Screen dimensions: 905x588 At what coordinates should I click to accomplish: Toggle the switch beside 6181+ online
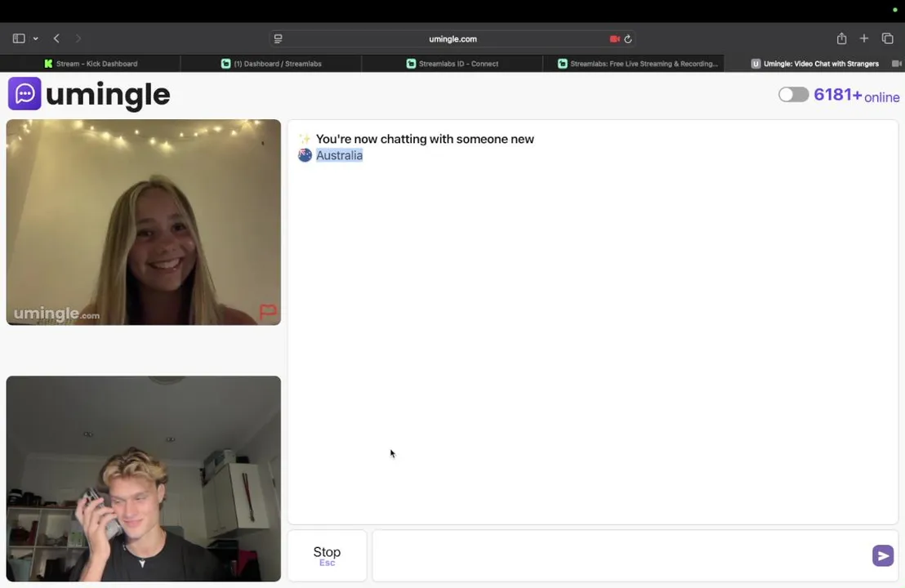[x=794, y=95]
